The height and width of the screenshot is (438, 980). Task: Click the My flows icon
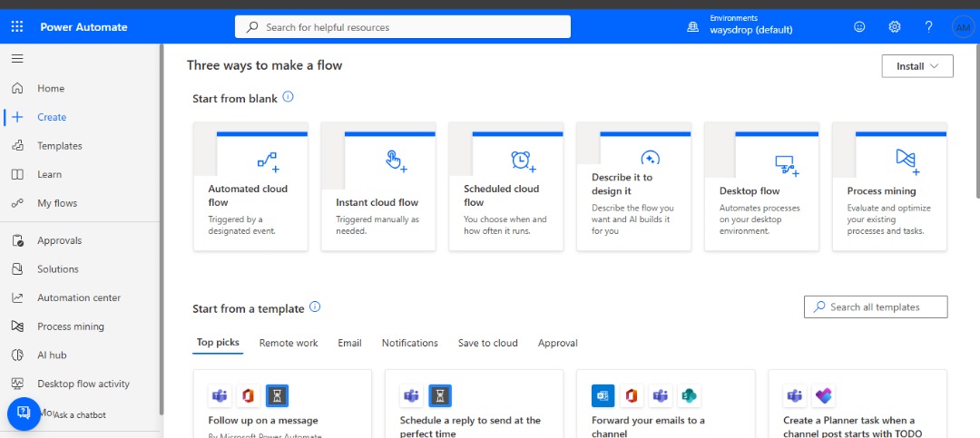17,203
